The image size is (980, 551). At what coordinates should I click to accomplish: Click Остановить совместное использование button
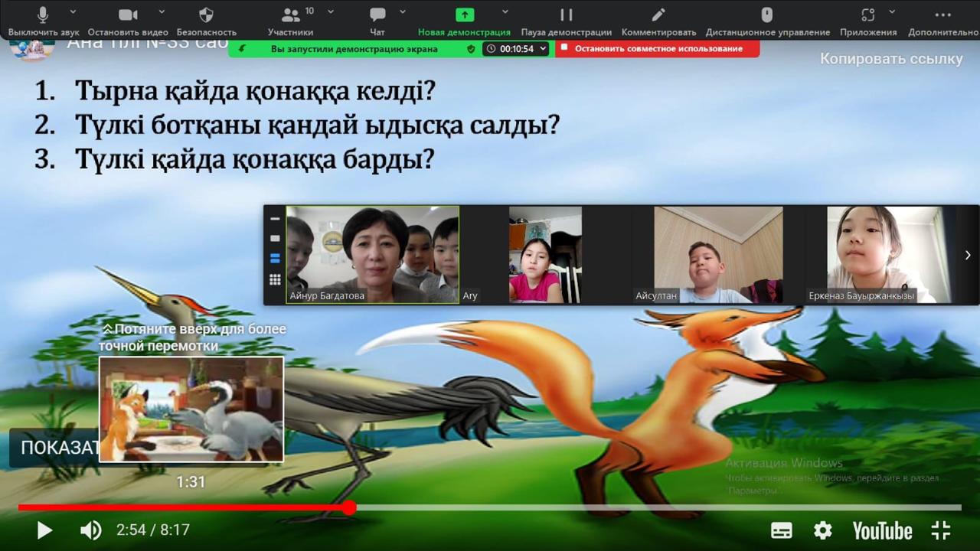pos(658,48)
